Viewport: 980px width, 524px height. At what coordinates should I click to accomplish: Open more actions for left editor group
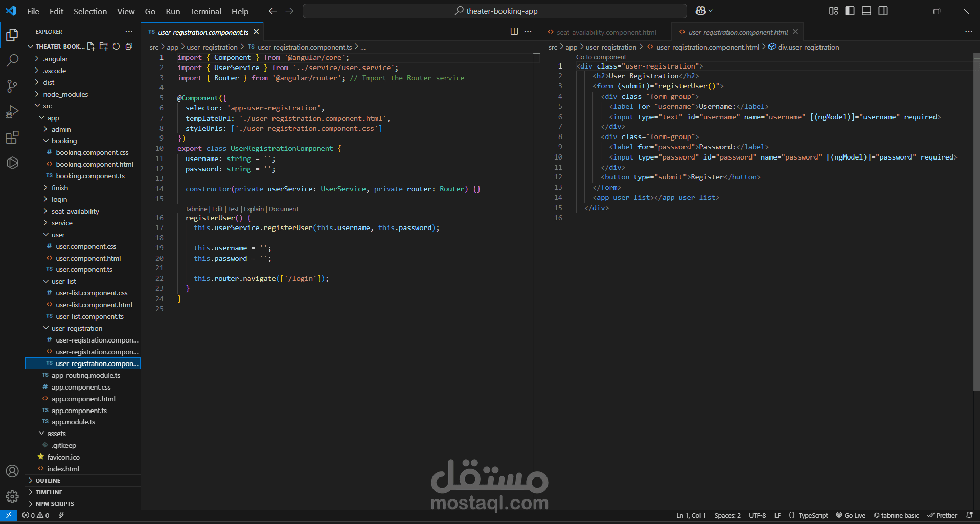(x=528, y=32)
